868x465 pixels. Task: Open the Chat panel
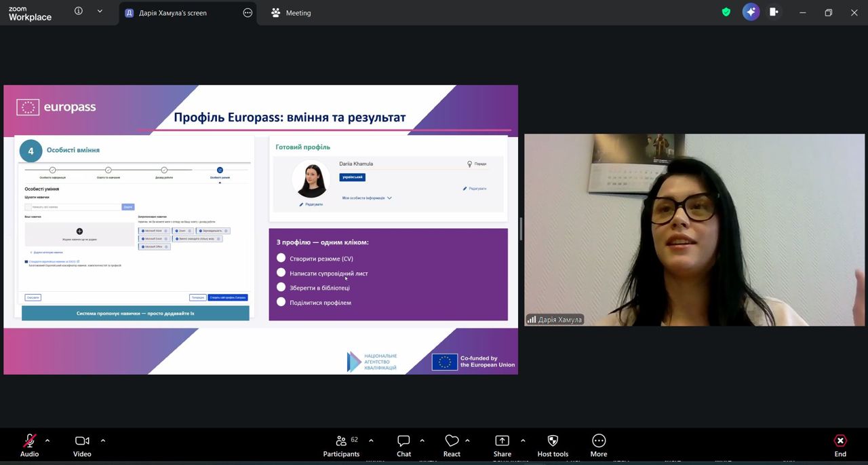point(403,441)
